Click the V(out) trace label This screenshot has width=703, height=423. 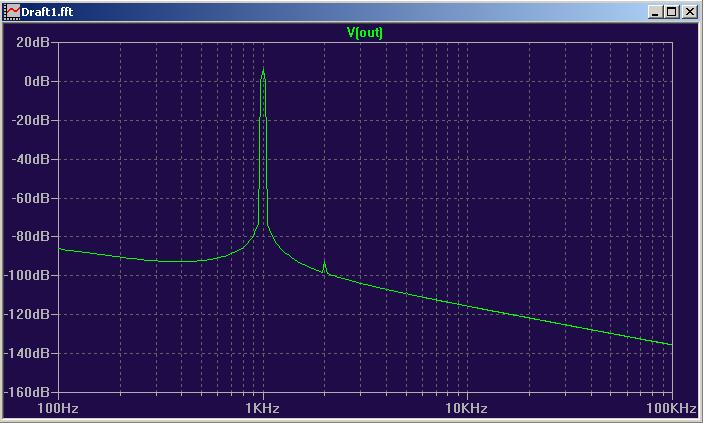coord(365,33)
